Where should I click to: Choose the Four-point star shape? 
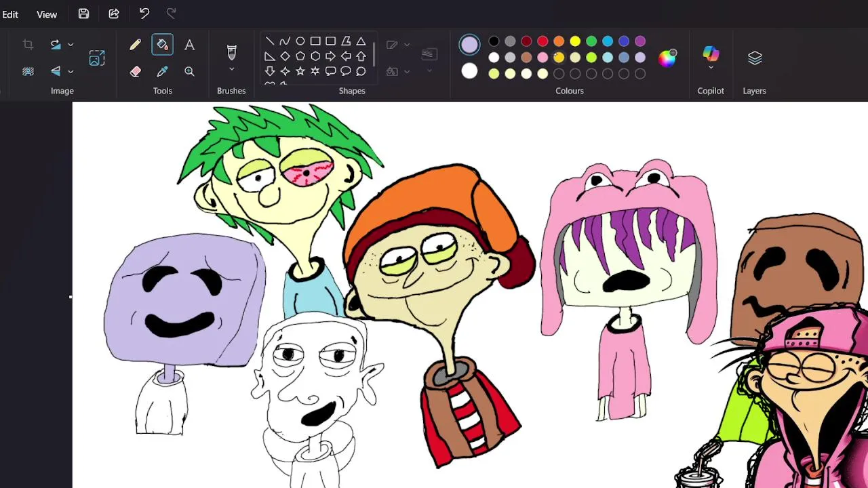pos(285,71)
